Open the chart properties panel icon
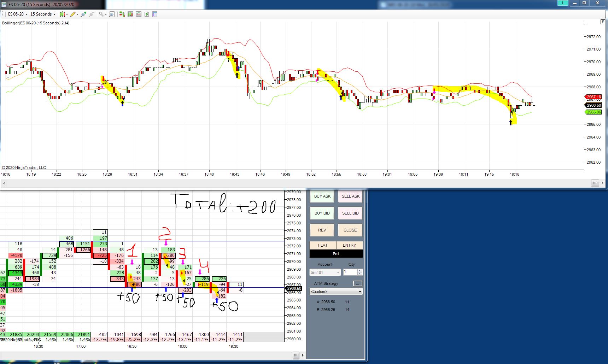Image resolution: width=608 pixels, height=364 pixels. [x=155, y=14]
